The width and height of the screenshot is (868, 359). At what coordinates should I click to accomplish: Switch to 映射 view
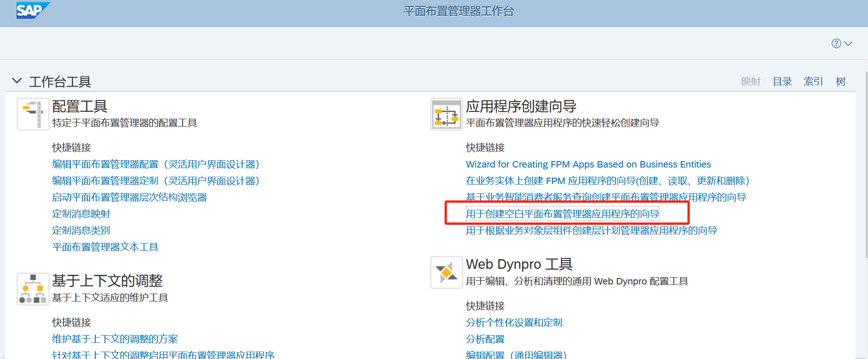751,81
